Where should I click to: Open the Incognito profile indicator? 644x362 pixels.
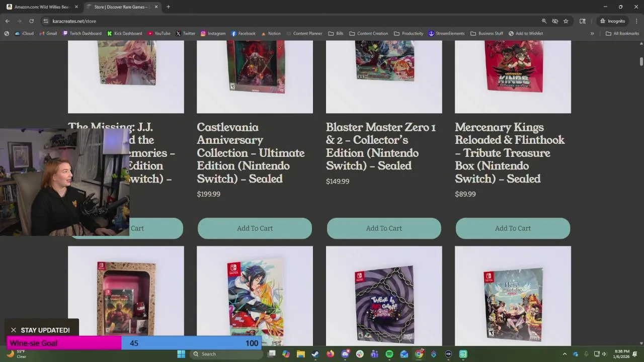point(612,21)
